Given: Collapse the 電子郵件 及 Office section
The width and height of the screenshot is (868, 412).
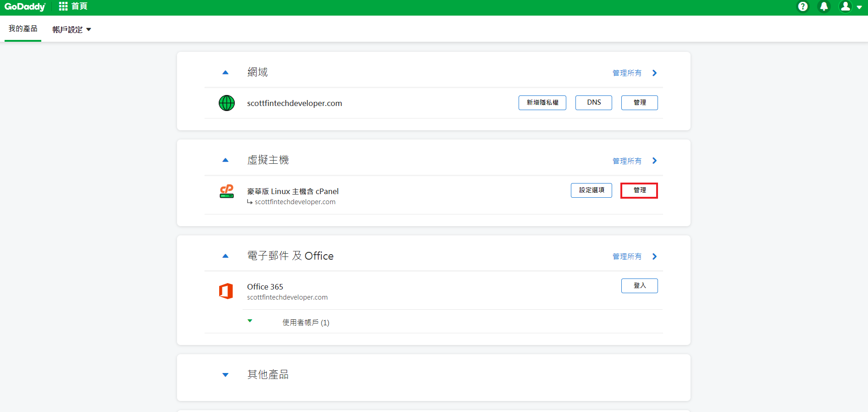Looking at the screenshot, I should click(x=225, y=256).
